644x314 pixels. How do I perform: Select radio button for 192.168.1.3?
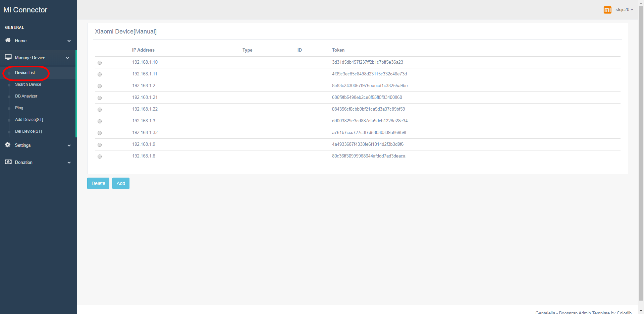point(100,121)
